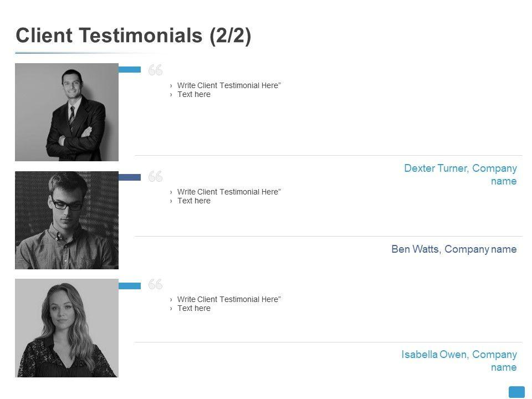Click the quote mark icon beside the woman's photo

pos(155,285)
